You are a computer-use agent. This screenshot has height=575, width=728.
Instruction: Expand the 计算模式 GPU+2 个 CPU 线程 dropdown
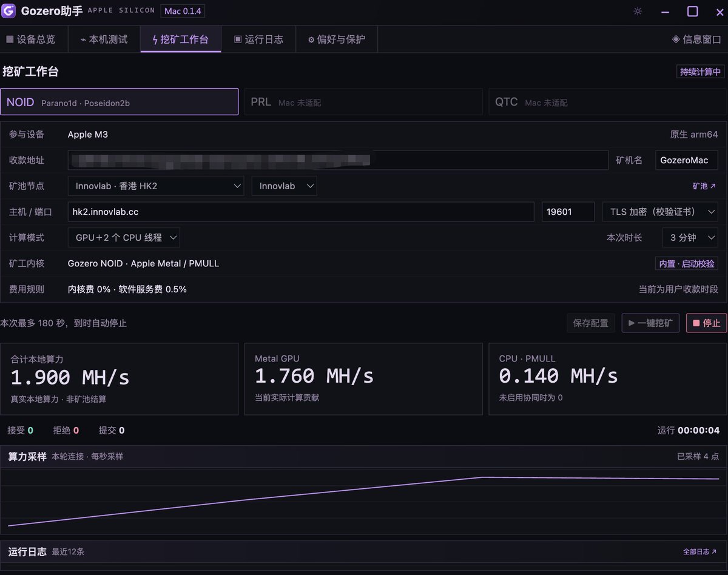[x=124, y=238]
